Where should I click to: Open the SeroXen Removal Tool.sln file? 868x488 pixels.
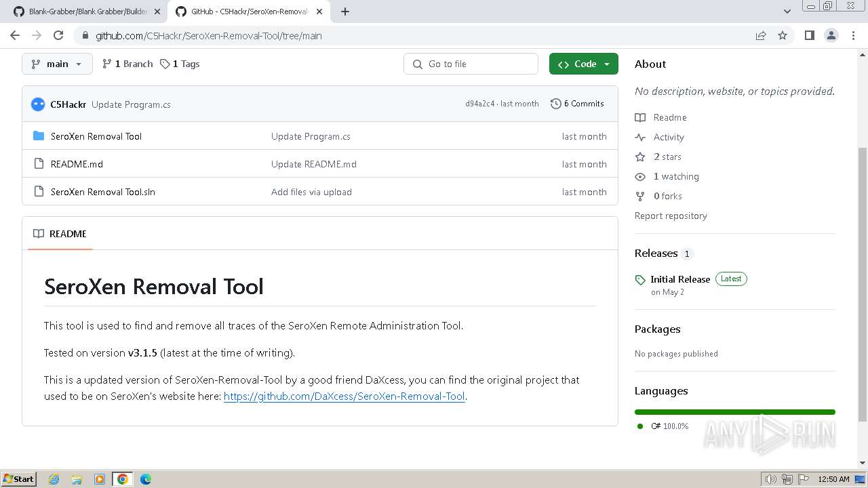coord(103,192)
